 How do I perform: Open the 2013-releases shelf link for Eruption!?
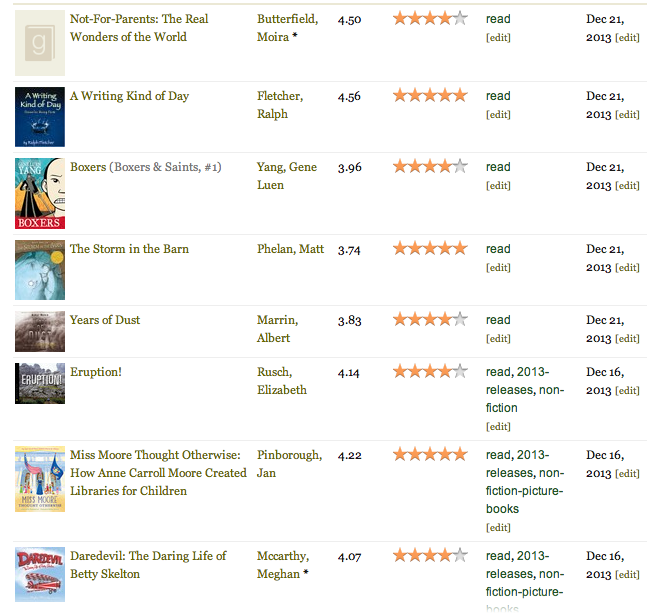pyautogui.click(x=533, y=372)
